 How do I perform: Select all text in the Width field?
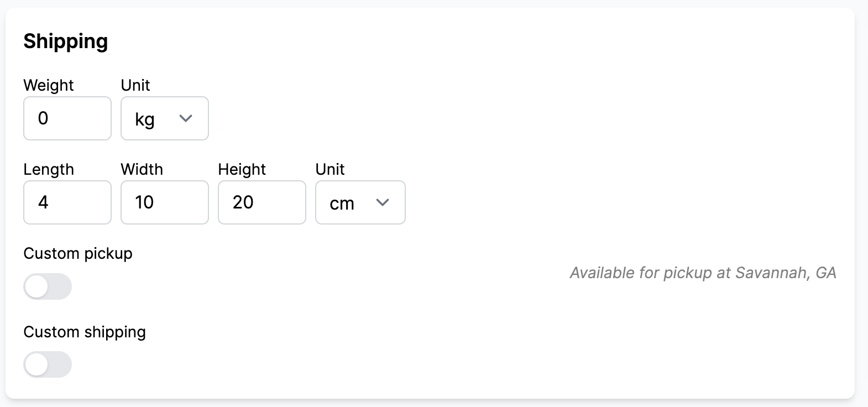164,203
